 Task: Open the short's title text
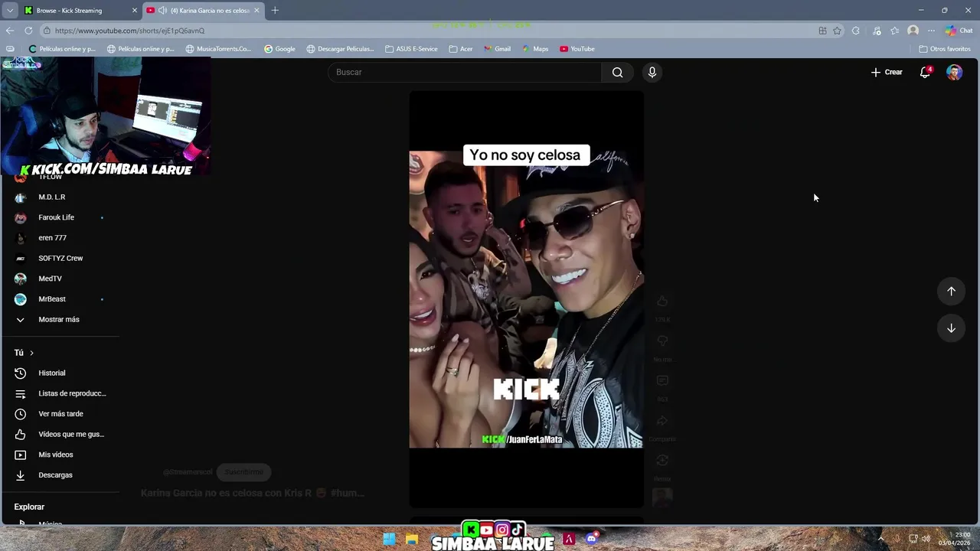(x=253, y=494)
